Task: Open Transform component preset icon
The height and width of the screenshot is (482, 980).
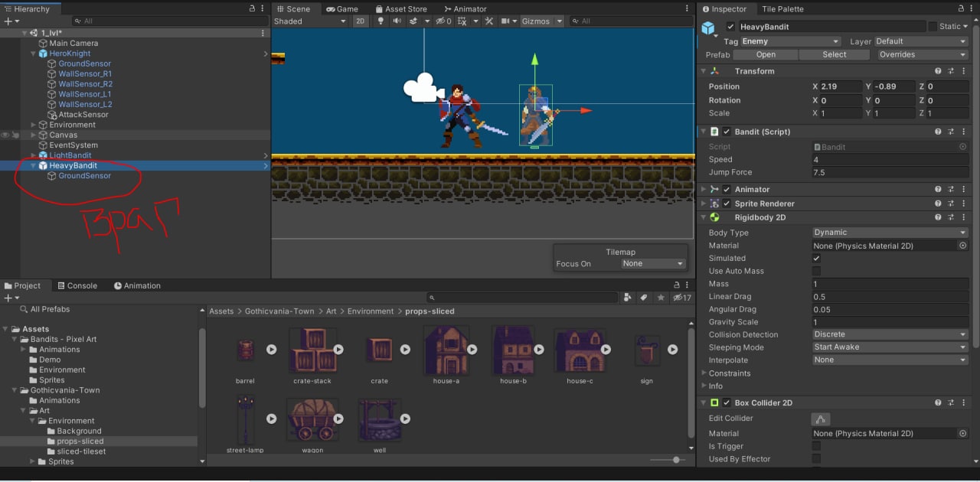Action: pyautogui.click(x=951, y=71)
